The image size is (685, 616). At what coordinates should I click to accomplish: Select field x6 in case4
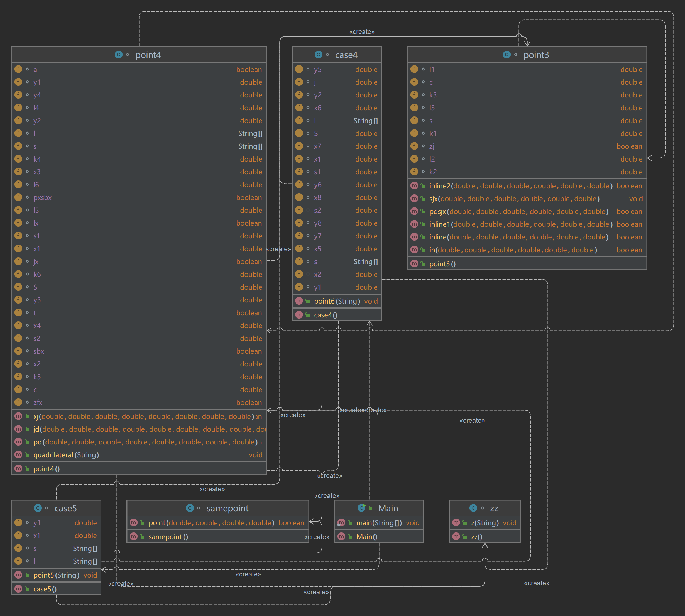[x=337, y=107]
